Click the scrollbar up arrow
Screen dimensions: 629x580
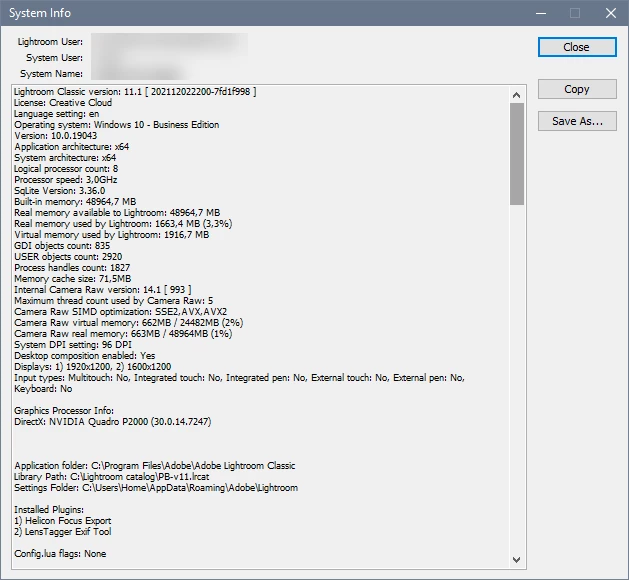click(x=517, y=95)
